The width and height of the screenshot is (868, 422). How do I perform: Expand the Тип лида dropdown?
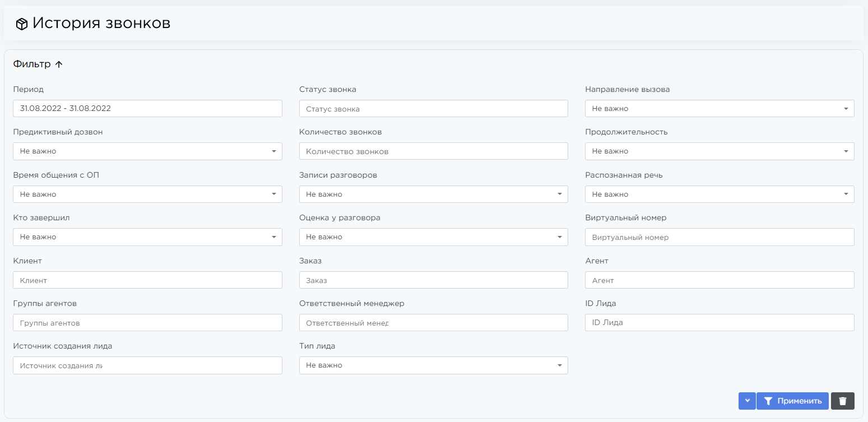point(433,365)
